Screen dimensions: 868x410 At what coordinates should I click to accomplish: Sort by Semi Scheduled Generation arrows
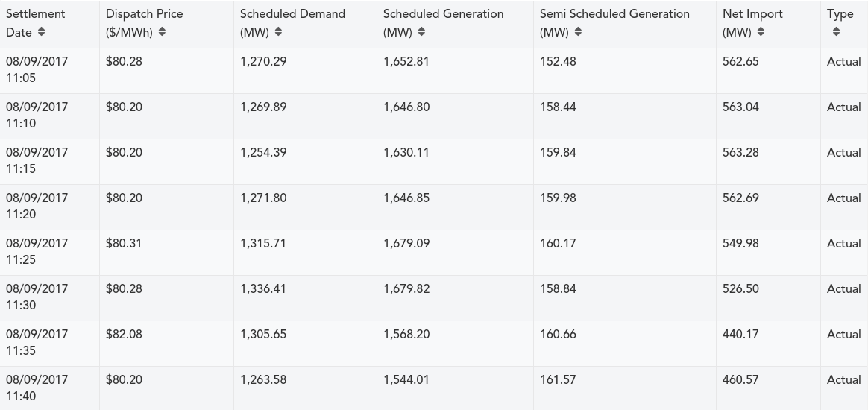578,32
